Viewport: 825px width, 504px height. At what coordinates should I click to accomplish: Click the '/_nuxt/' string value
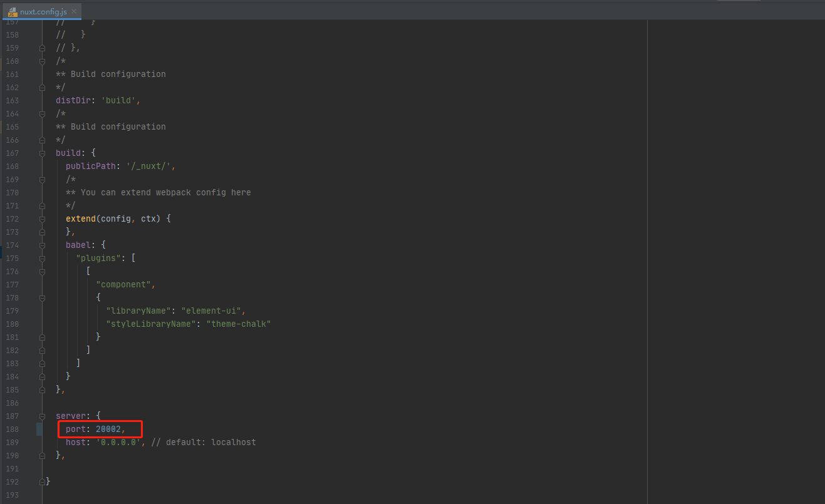(x=148, y=166)
